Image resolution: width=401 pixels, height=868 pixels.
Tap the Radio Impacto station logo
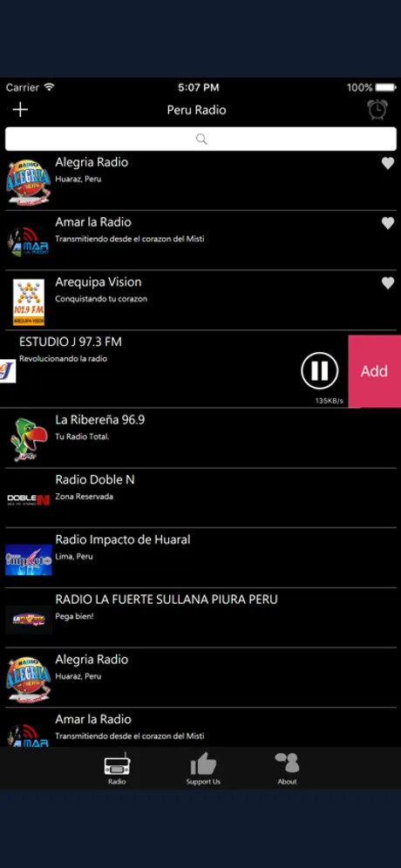[29, 559]
